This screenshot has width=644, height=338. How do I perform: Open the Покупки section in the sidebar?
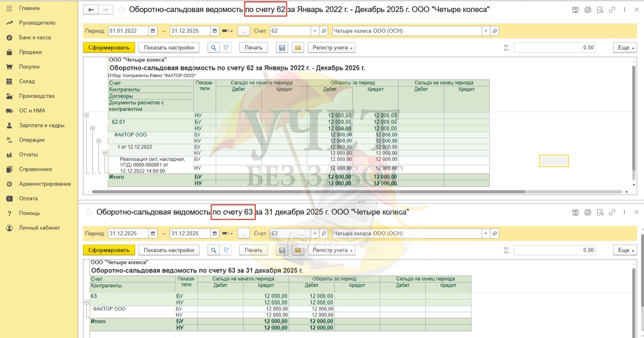click(29, 67)
